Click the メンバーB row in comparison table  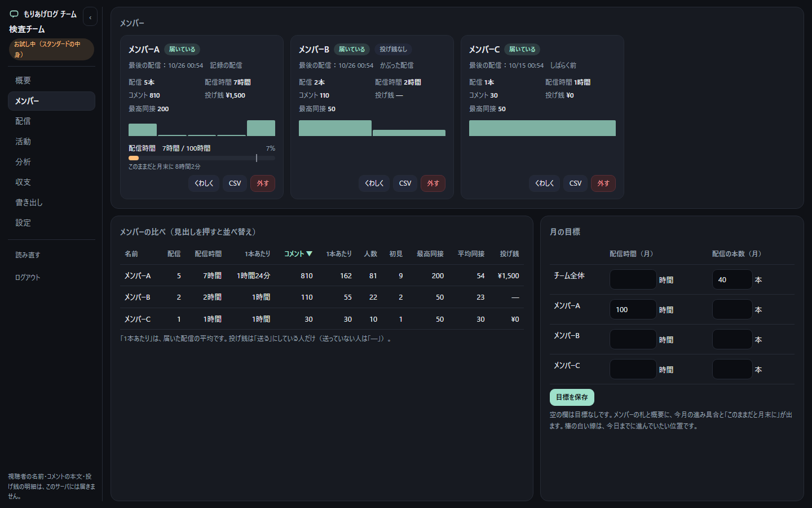[x=322, y=297]
